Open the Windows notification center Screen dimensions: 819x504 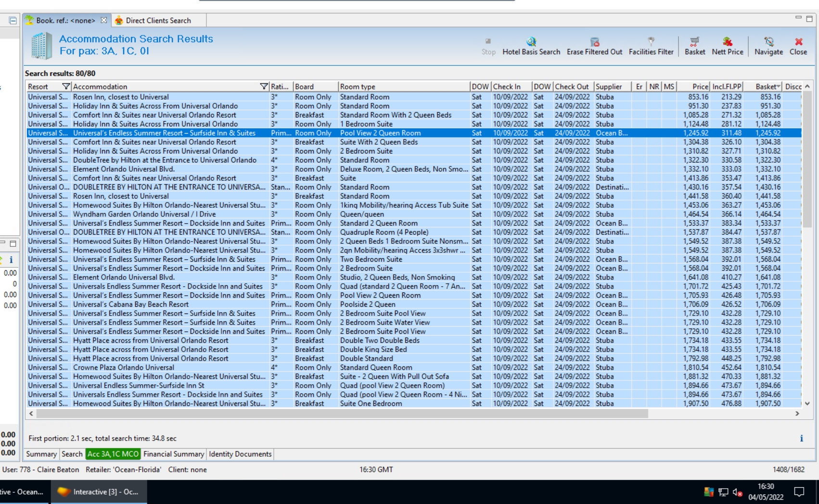tap(799, 491)
